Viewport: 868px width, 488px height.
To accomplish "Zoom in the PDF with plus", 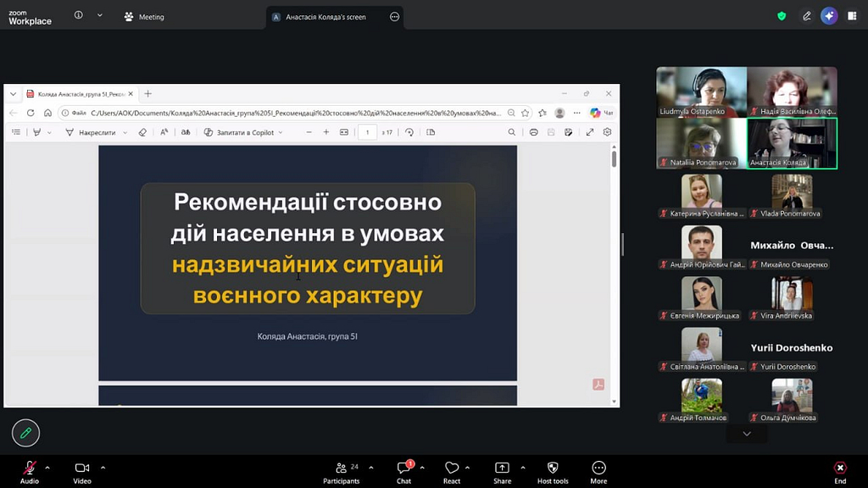I will (326, 132).
